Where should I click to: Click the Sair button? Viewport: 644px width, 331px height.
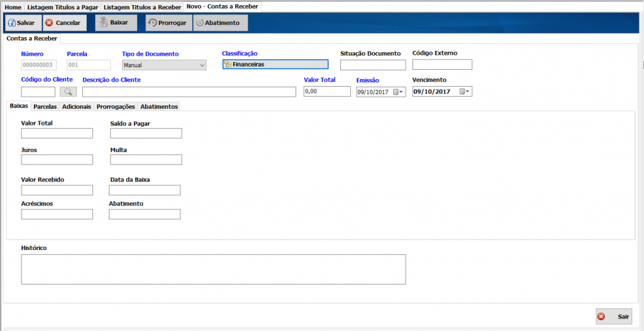pyautogui.click(x=614, y=317)
